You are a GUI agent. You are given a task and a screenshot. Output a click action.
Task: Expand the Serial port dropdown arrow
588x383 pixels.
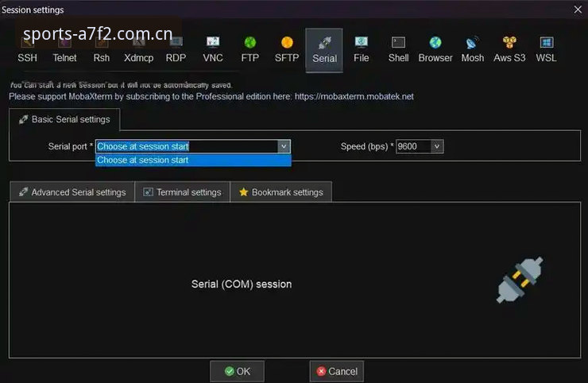[284, 146]
